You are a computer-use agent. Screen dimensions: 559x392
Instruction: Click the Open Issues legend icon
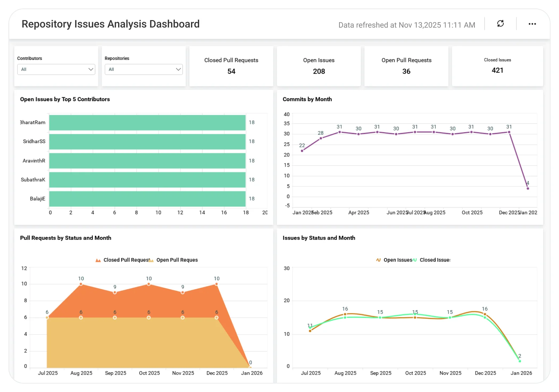click(x=378, y=260)
